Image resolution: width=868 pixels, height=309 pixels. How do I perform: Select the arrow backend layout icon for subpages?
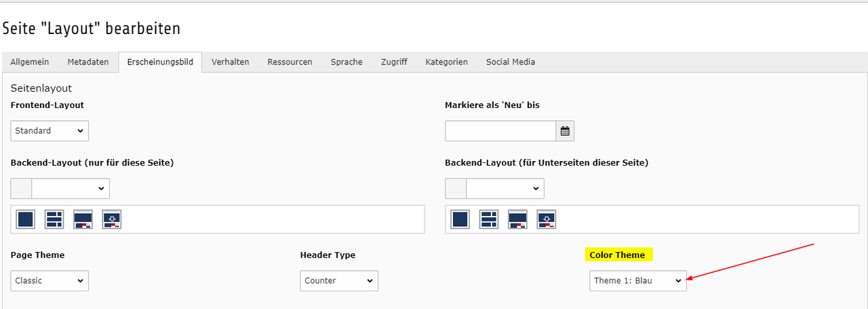tap(546, 219)
